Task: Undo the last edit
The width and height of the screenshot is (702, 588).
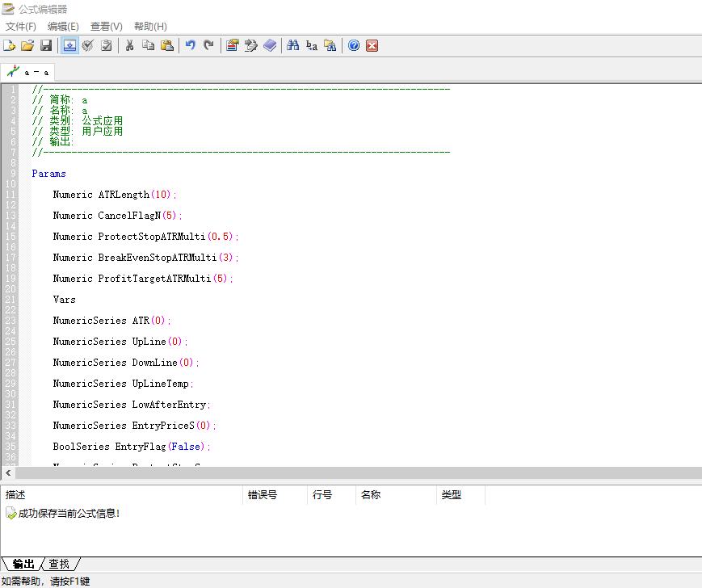Action: [x=191, y=46]
